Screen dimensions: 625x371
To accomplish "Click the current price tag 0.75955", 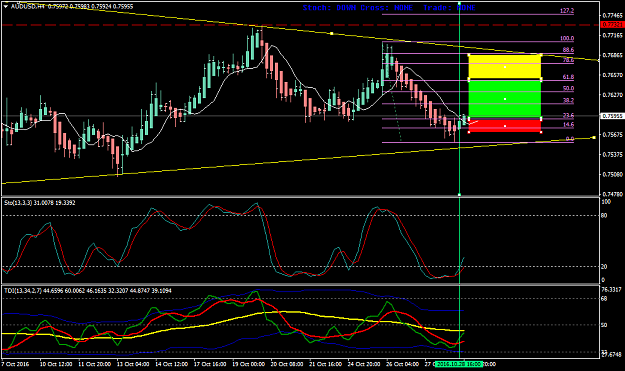I will 612,116.
